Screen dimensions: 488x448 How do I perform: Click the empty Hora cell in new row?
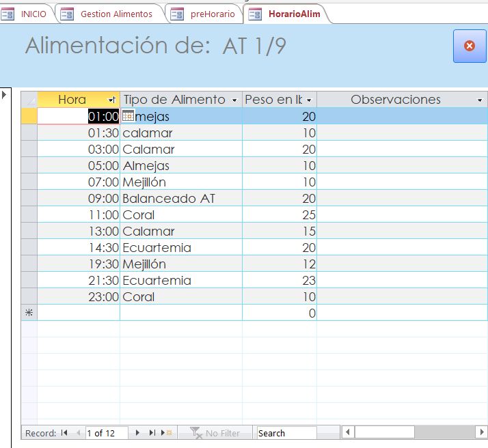(x=79, y=313)
